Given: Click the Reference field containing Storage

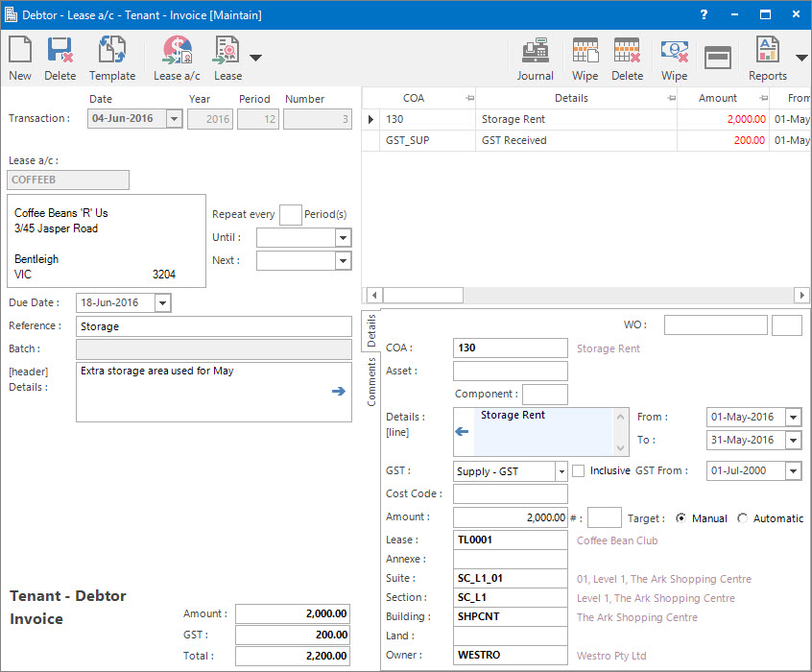Looking at the screenshot, I should point(214,326).
